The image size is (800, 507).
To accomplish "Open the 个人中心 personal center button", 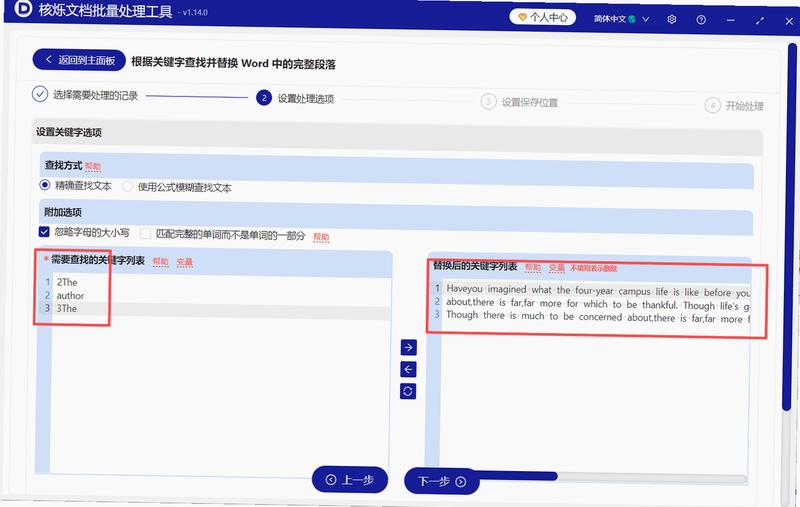I will click(542, 17).
